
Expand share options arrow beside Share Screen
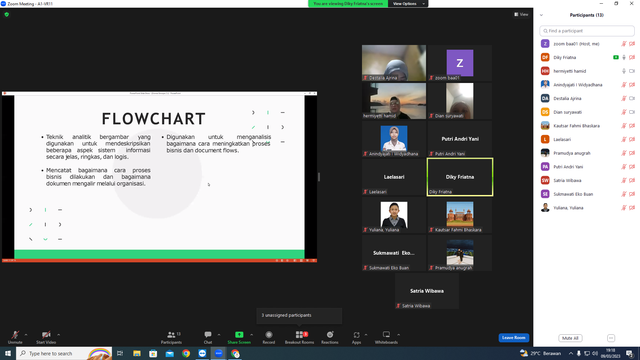251,335
